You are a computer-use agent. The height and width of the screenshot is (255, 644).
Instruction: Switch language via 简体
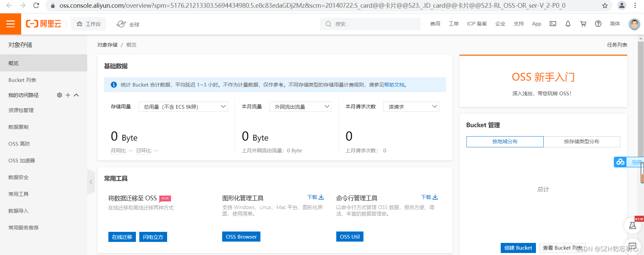tap(615, 24)
